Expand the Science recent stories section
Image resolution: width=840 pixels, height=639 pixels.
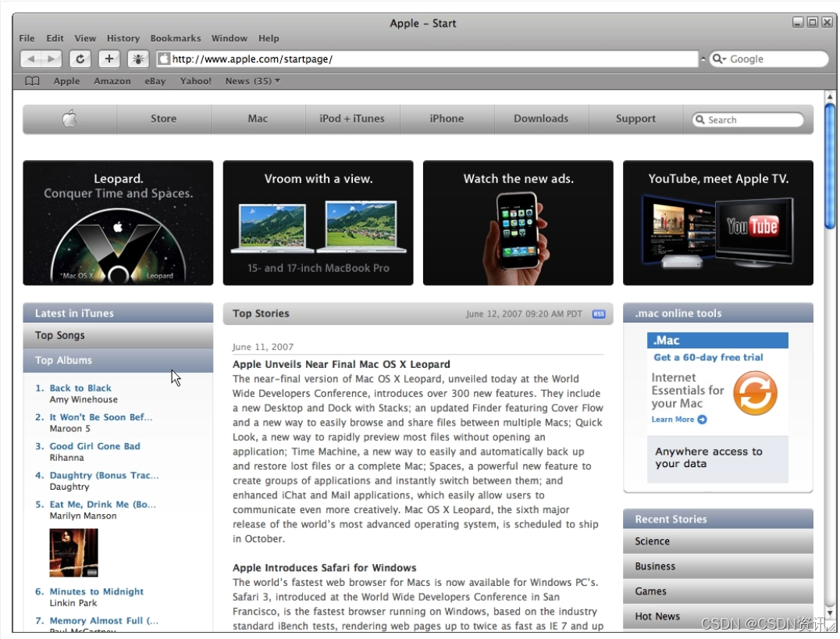[x=718, y=541]
